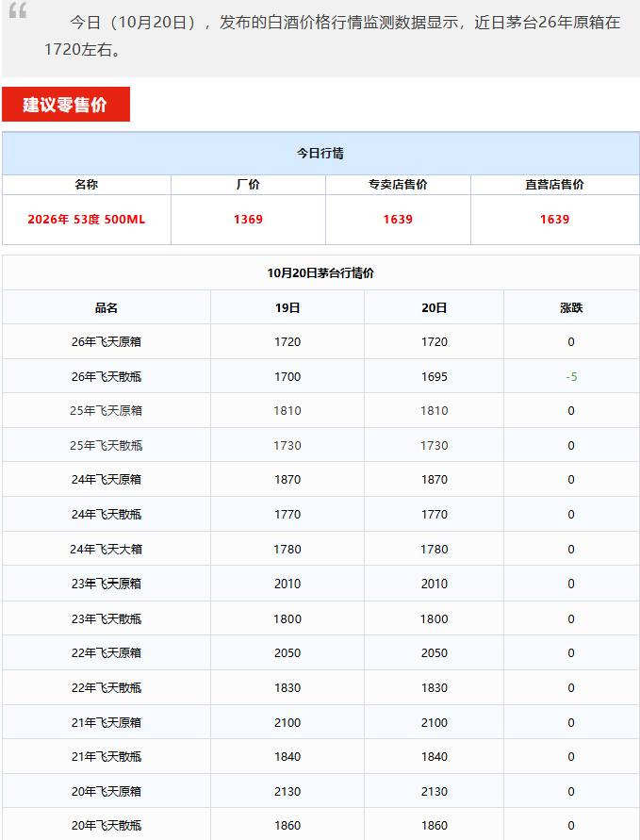This screenshot has height=840, width=640.
Task: Click the 19日 price 2100
Action: 287,723
